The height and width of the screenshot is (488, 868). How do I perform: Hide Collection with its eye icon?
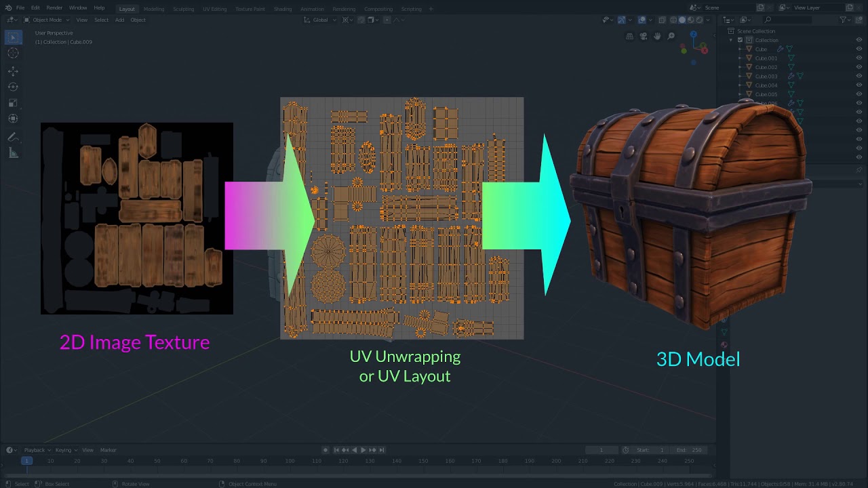pos(859,39)
